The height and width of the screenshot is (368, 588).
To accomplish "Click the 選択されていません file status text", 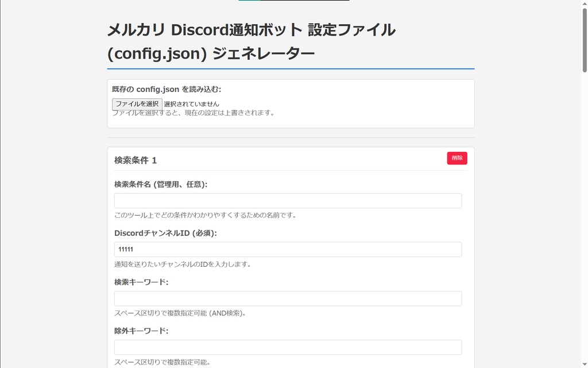I will tap(191, 104).
